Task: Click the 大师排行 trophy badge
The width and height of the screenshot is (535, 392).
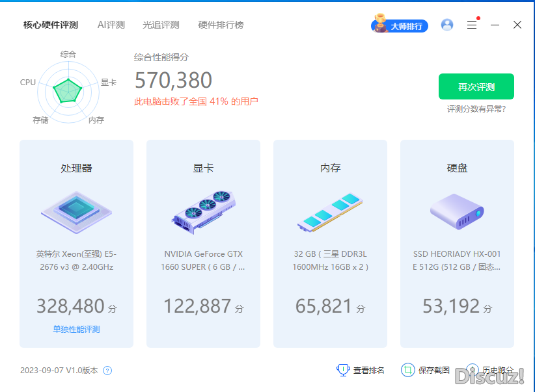Action: 400,24
